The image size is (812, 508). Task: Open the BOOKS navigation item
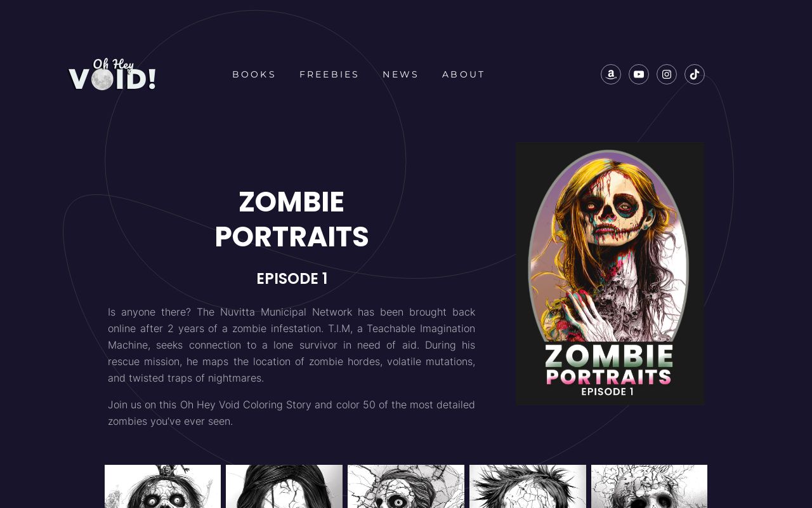point(254,74)
